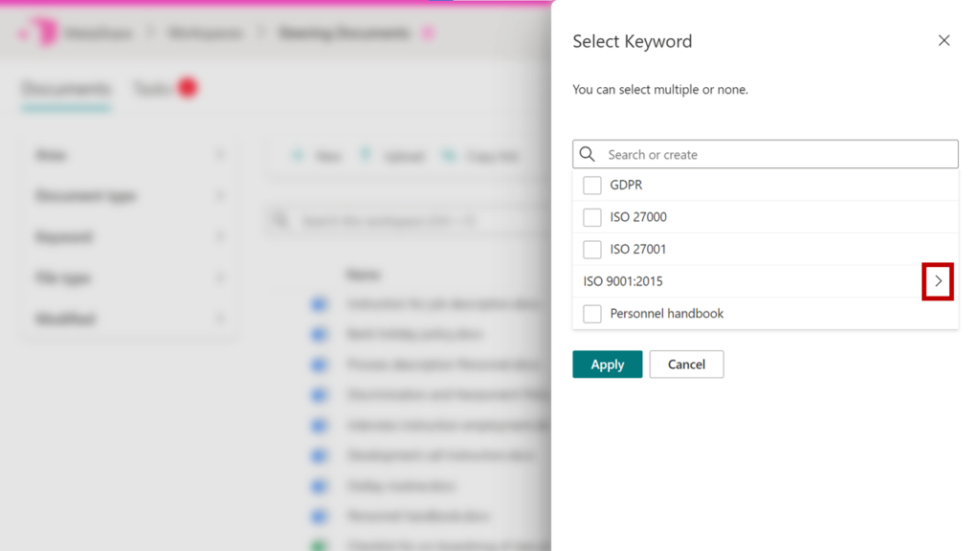Viewport: 980px width, 551px height.
Task: Enable the ISO 27000 checkbox
Action: 592,217
